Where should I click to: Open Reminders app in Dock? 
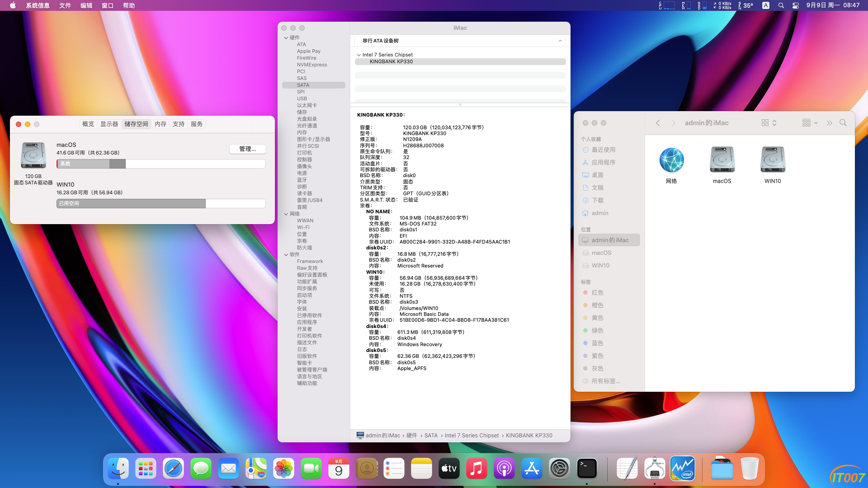coord(394,469)
